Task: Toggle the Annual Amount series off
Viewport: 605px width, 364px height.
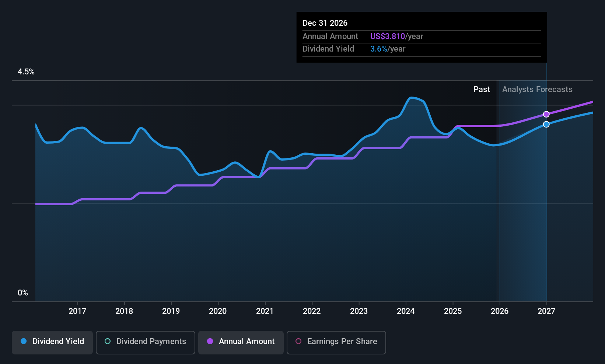Action: pyautogui.click(x=241, y=342)
